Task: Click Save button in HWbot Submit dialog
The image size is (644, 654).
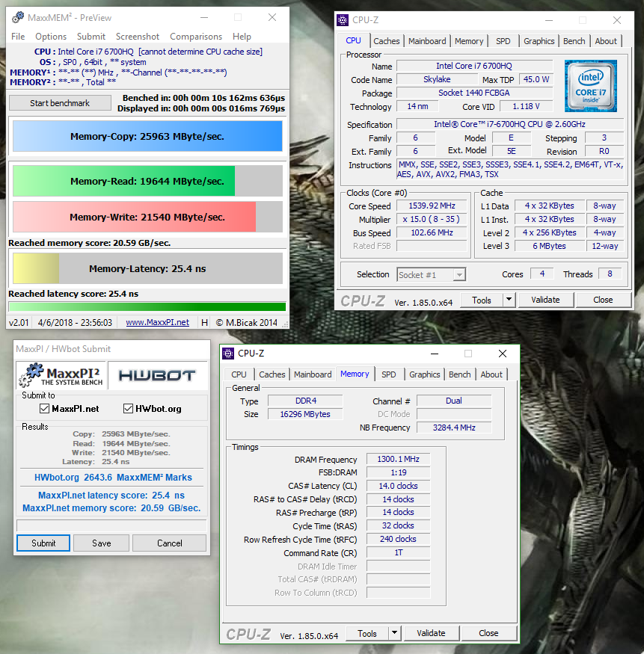Action: point(102,543)
